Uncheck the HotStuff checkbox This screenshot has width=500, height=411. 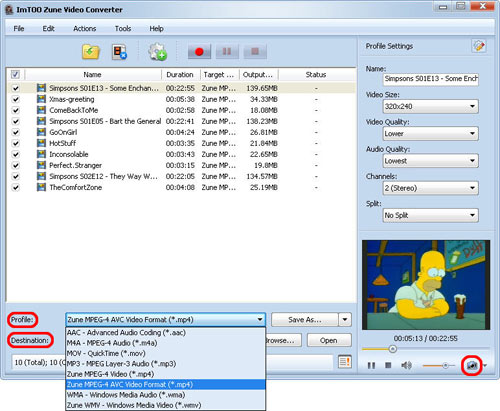(x=15, y=143)
